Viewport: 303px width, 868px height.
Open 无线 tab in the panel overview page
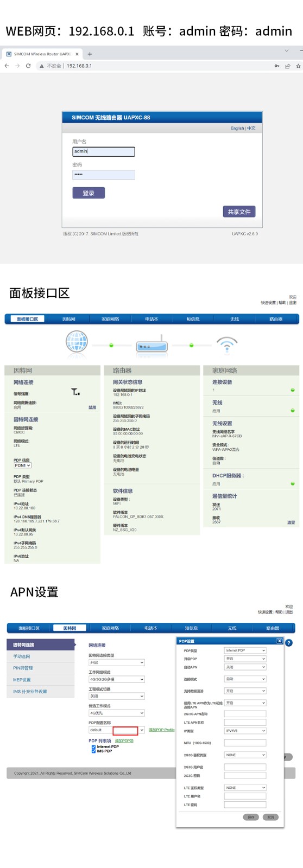coord(235,319)
